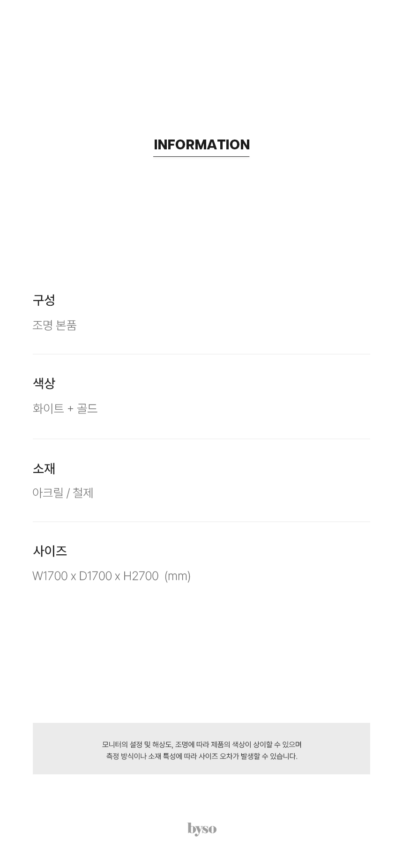403x868 pixels.
Task: Click the byso logo at bottom
Action: pos(202,829)
